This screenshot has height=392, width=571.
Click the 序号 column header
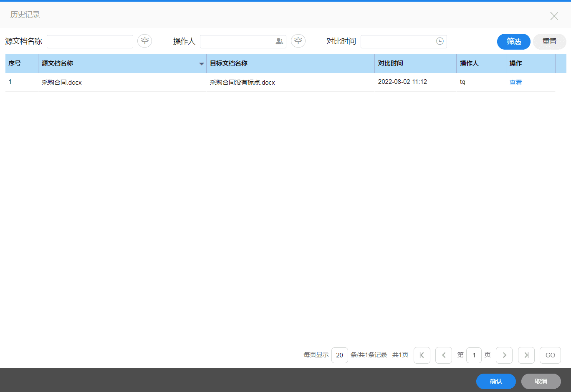pos(22,63)
